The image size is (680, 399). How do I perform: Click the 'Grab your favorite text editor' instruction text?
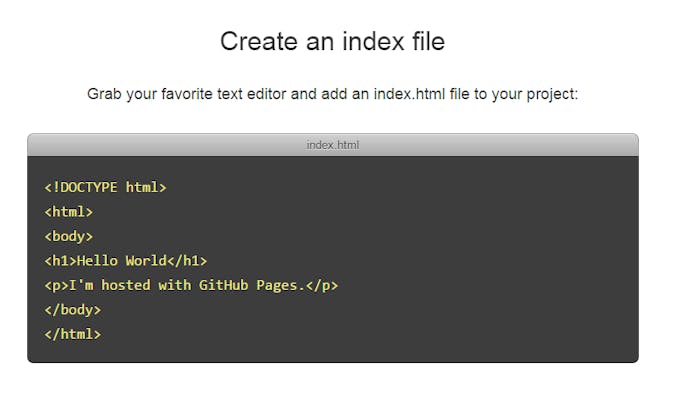pyautogui.click(x=332, y=94)
